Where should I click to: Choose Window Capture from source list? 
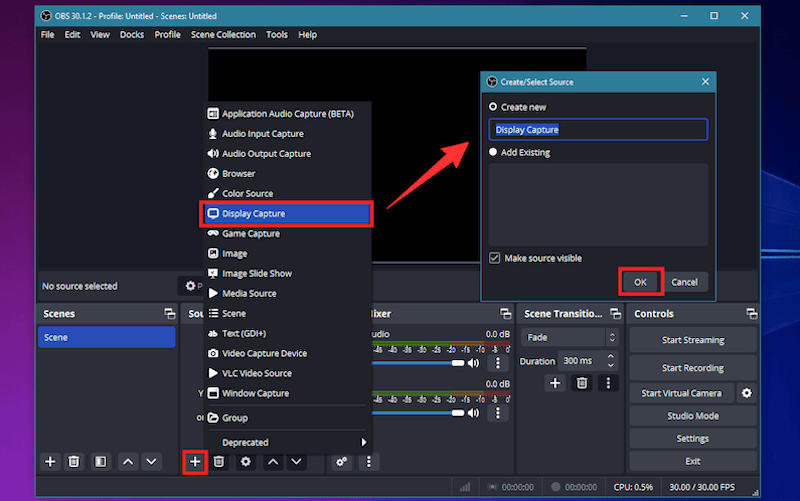(x=288, y=393)
